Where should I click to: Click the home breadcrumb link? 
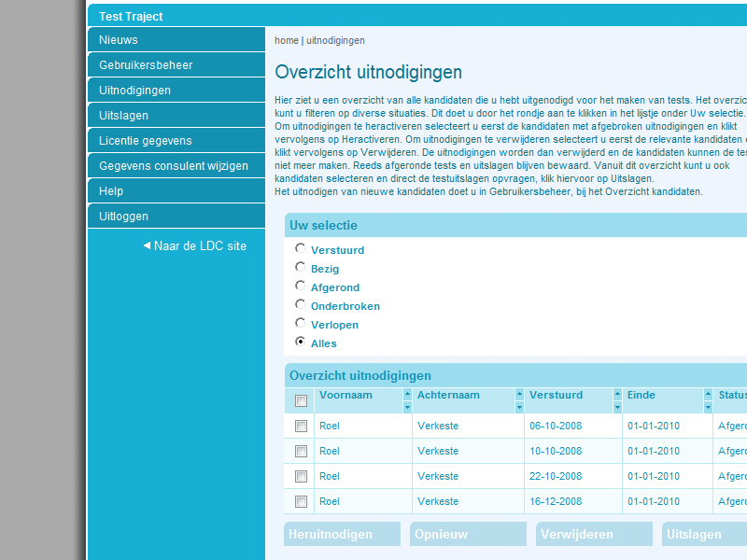coord(287,40)
